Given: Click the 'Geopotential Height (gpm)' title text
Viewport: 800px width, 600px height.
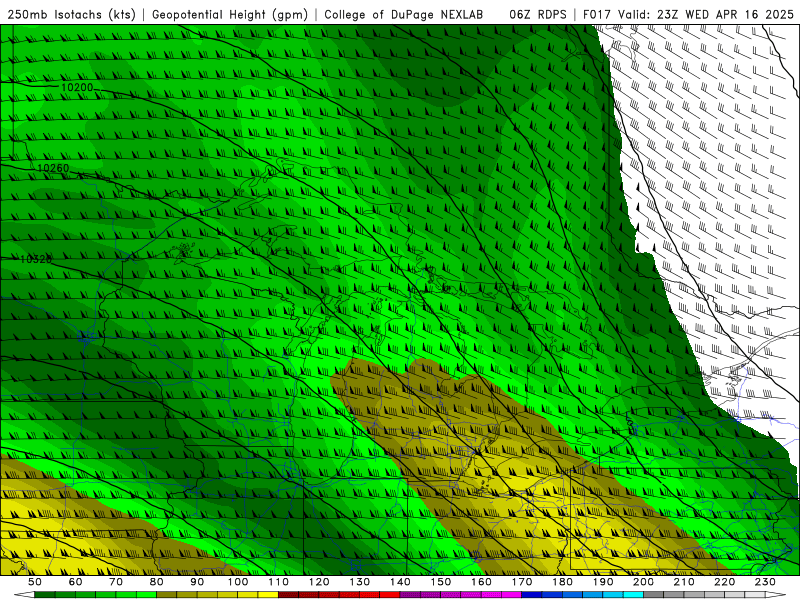Looking at the screenshot, I should point(230,15).
